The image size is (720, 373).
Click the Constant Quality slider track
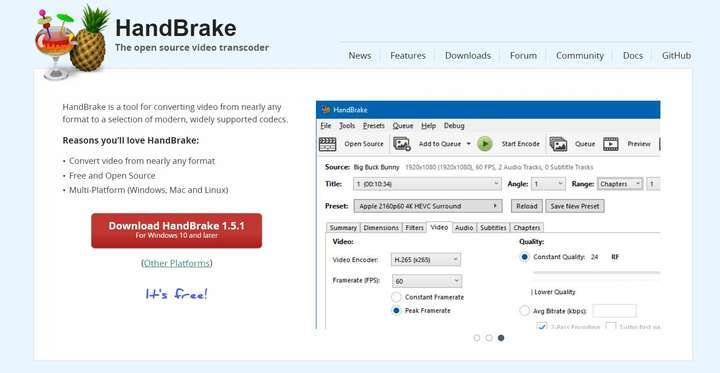pos(596,272)
